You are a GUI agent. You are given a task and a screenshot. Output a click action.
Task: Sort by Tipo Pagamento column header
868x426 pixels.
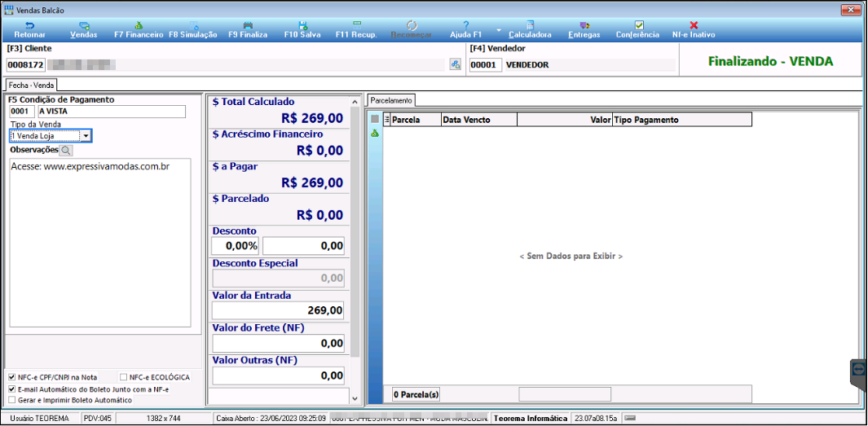682,120
